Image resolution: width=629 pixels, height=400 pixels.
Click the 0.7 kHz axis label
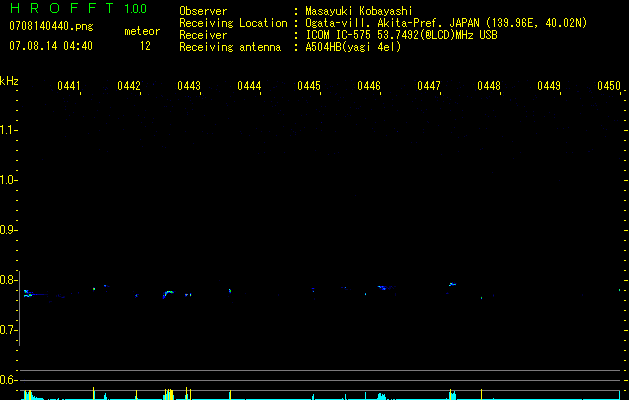pyautogui.click(x=7, y=330)
